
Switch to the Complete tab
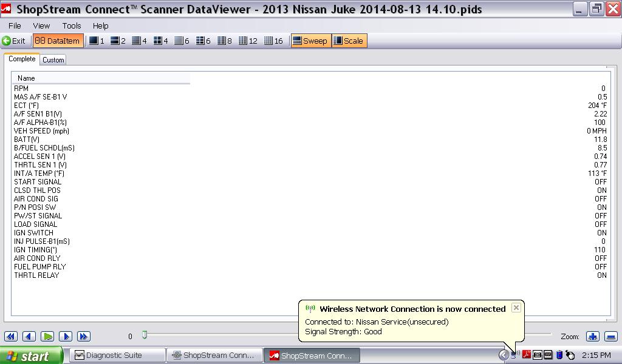coord(22,59)
